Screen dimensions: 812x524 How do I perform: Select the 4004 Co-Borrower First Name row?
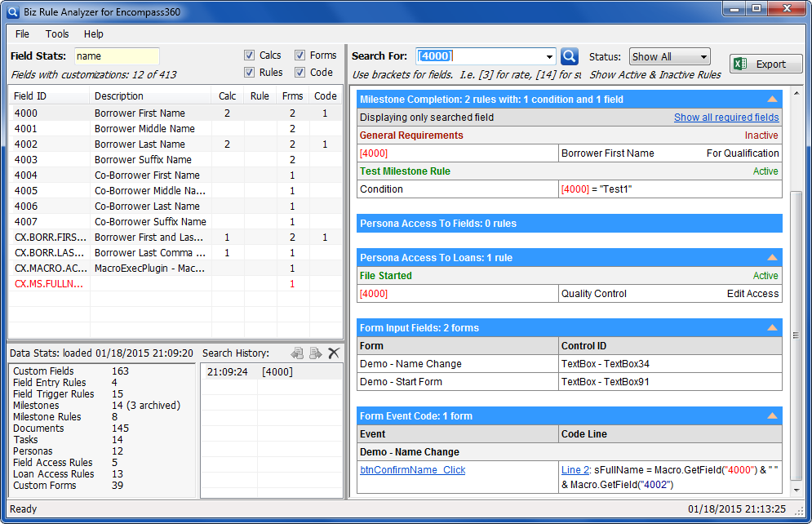175,175
